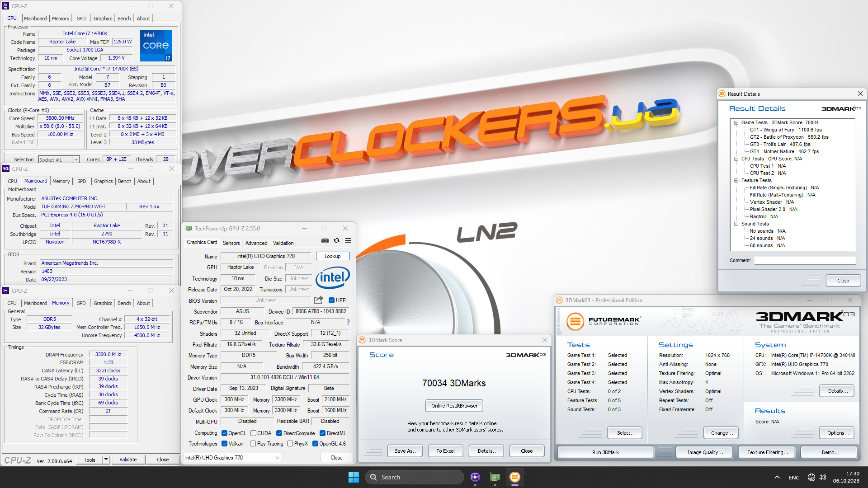Click the CPU-Z title bar icon of top window

[5, 6]
